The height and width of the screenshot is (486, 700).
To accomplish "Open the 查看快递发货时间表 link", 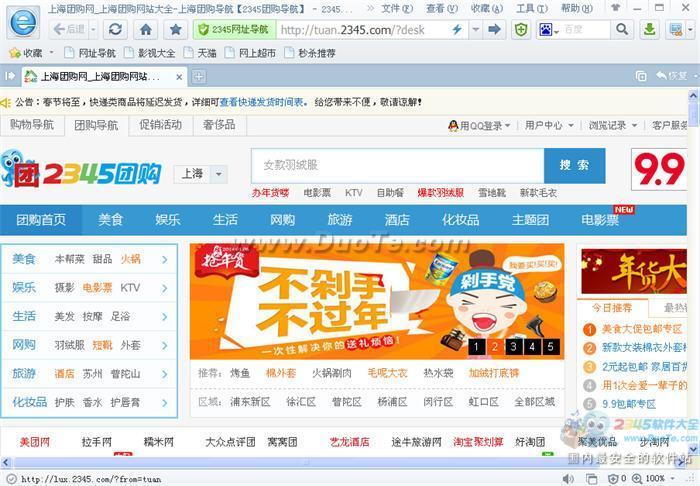I will pos(262,102).
